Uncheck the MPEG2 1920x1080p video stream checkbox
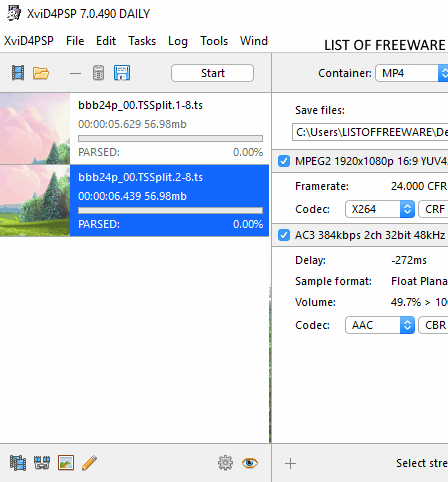The height and width of the screenshot is (482, 448). pos(284,161)
